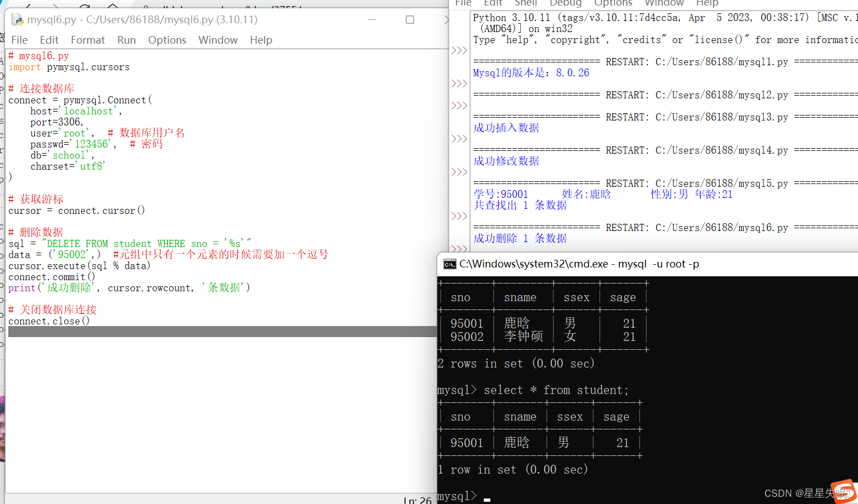858x504 pixels.
Task: Open File menu in mysql6.py editor
Action: [19, 40]
